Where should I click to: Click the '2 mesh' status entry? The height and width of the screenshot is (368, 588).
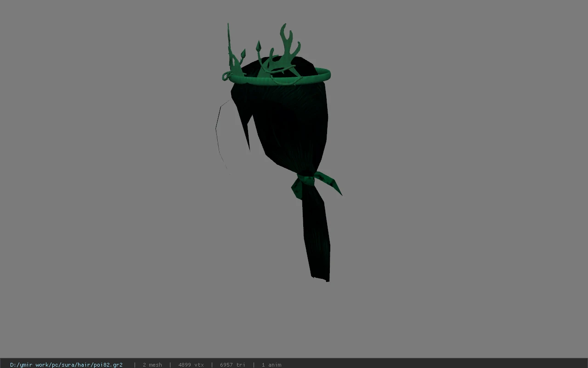click(x=152, y=365)
